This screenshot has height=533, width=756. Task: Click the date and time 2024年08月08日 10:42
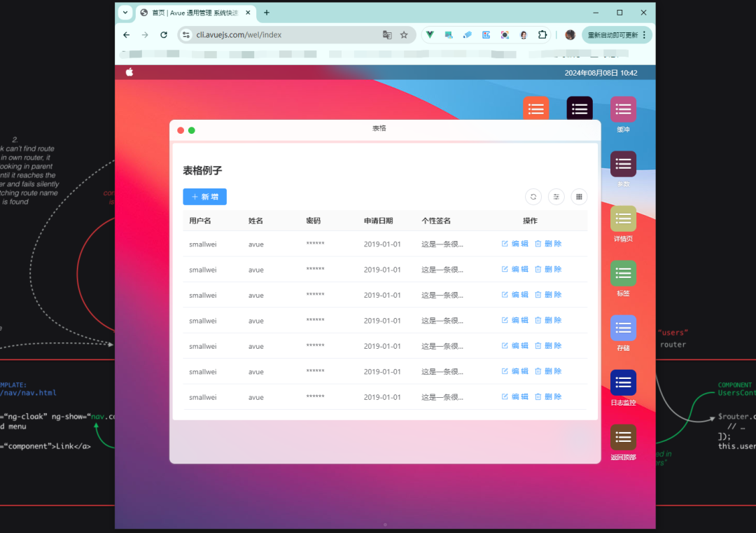(x=601, y=73)
